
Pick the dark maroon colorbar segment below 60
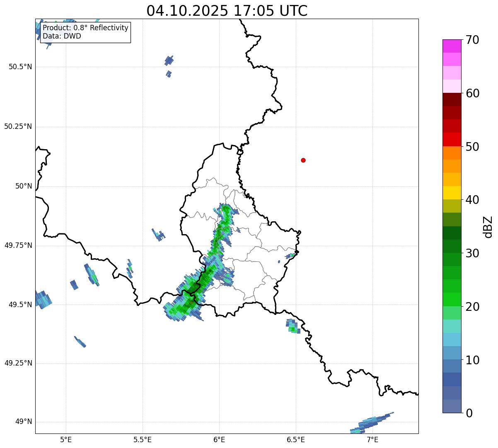[x=452, y=99]
